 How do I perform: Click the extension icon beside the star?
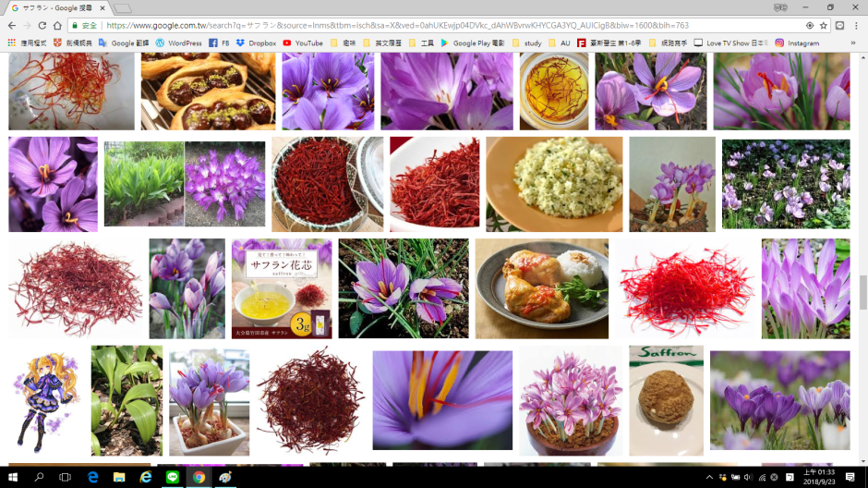click(x=839, y=26)
